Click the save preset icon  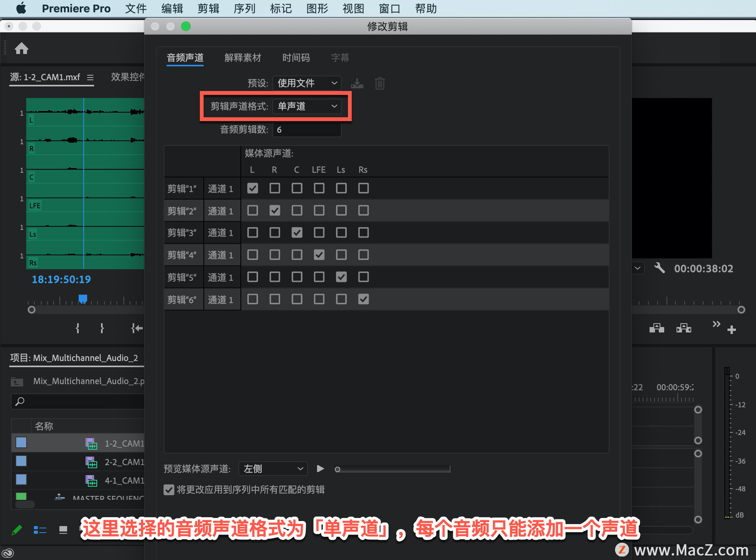[357, 83]
